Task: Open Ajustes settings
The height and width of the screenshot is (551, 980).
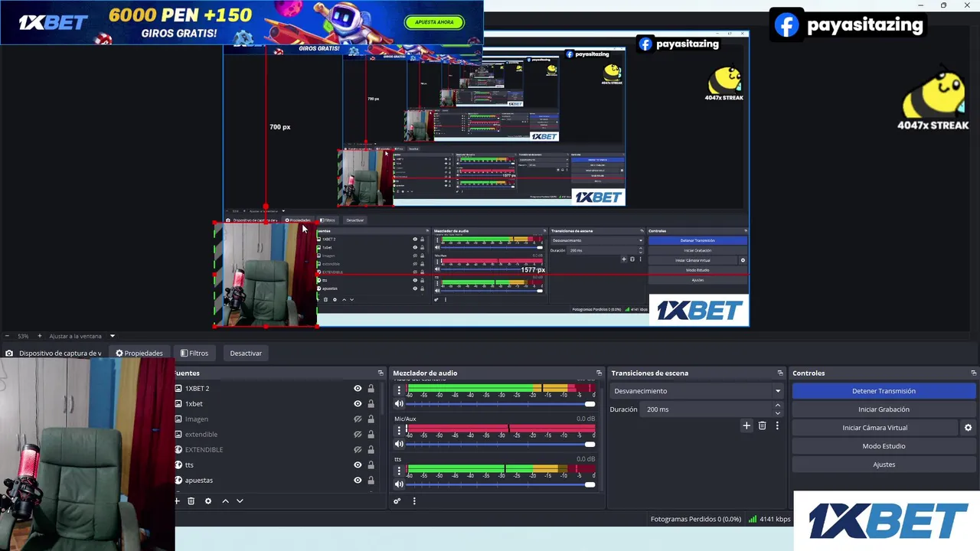Action: coord(884,465)
